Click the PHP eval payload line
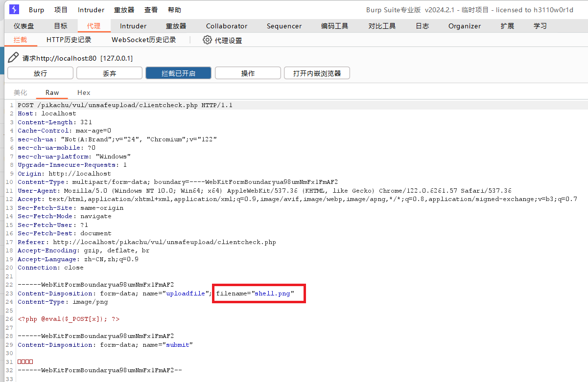Image resolution: width=588 pixels, height=382 pixels. [69, 319]
